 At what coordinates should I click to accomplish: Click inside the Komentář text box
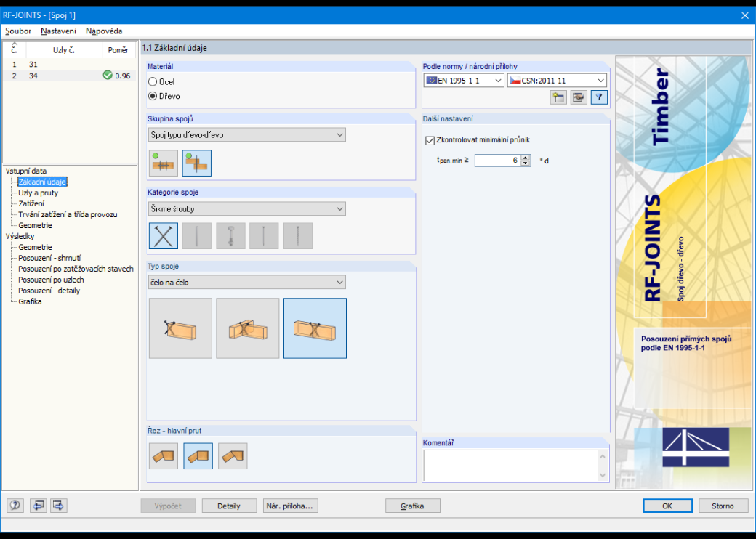click(x=511, y=466)
